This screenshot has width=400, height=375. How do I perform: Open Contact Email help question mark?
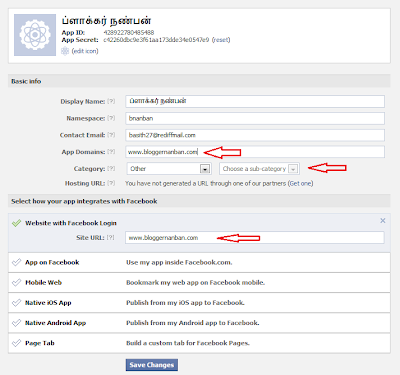click(111, 135)
